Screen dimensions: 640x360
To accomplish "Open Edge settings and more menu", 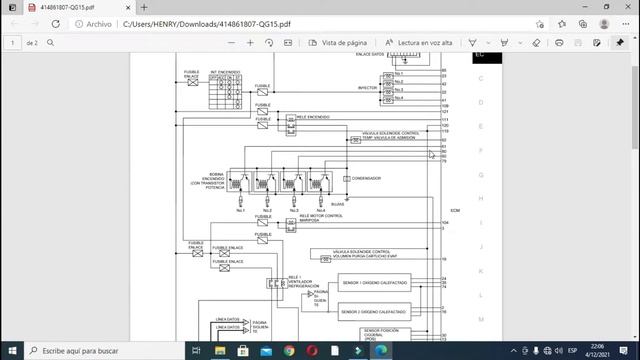I will pos(626,24).
